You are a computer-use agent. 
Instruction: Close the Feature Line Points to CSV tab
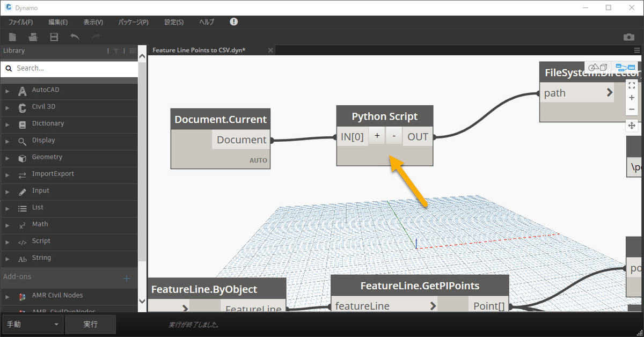[x=270, y=50]
